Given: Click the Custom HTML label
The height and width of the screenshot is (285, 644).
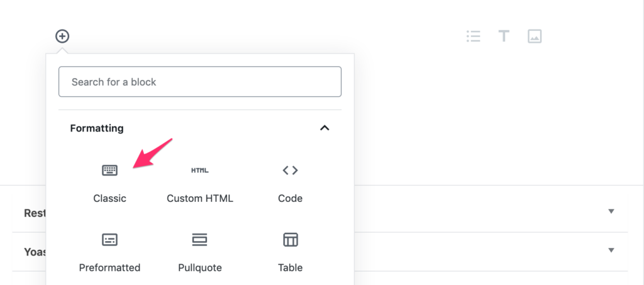Looking at the screenshot, I should click(200, 198).
